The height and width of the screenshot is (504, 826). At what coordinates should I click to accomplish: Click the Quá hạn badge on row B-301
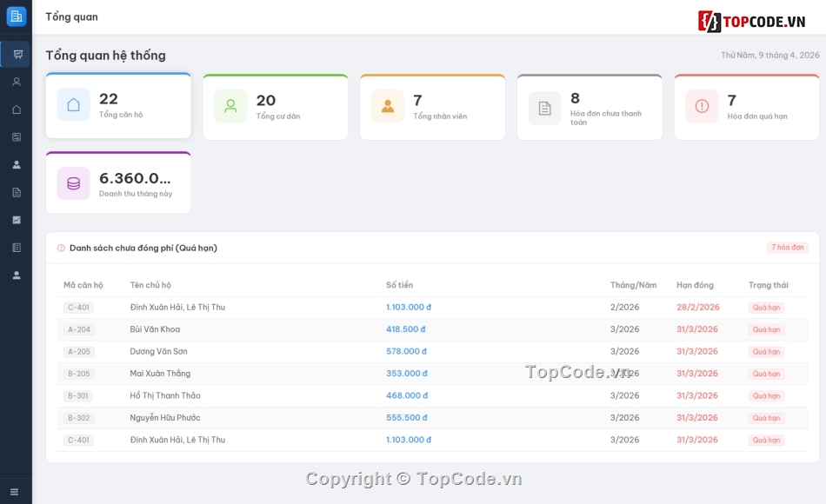[765, 395]
